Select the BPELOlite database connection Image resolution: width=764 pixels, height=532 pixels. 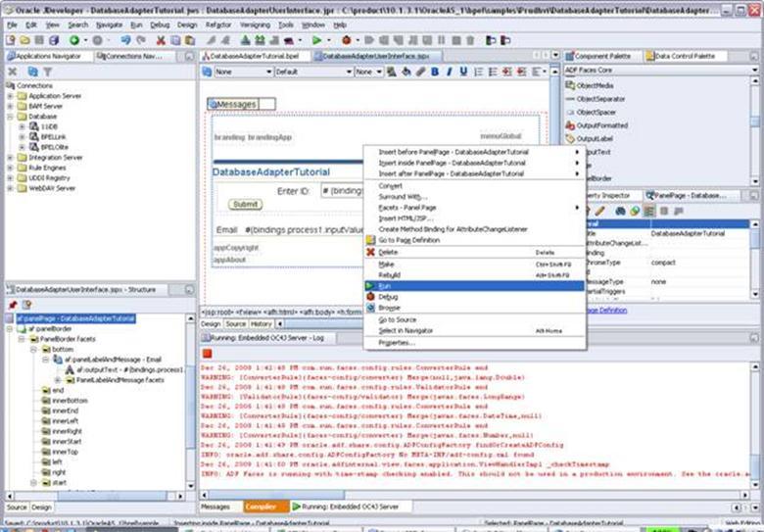click(x=54, y=147)
